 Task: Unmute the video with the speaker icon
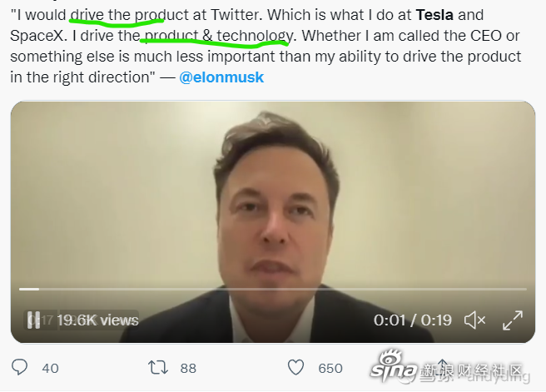click(474, 320)
